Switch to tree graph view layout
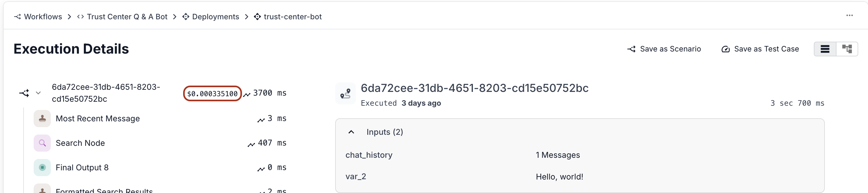868x193 pixels. (x=847, y=49)
